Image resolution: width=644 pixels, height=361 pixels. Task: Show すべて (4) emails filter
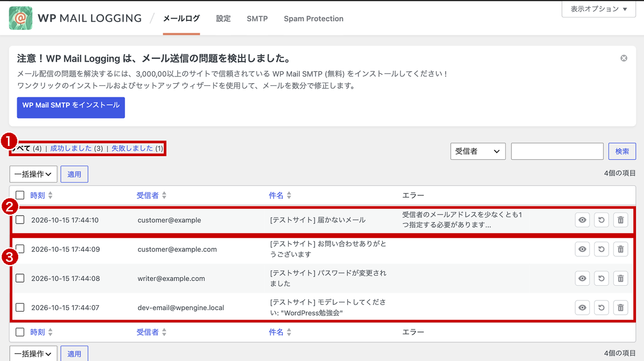pos(27,149)
